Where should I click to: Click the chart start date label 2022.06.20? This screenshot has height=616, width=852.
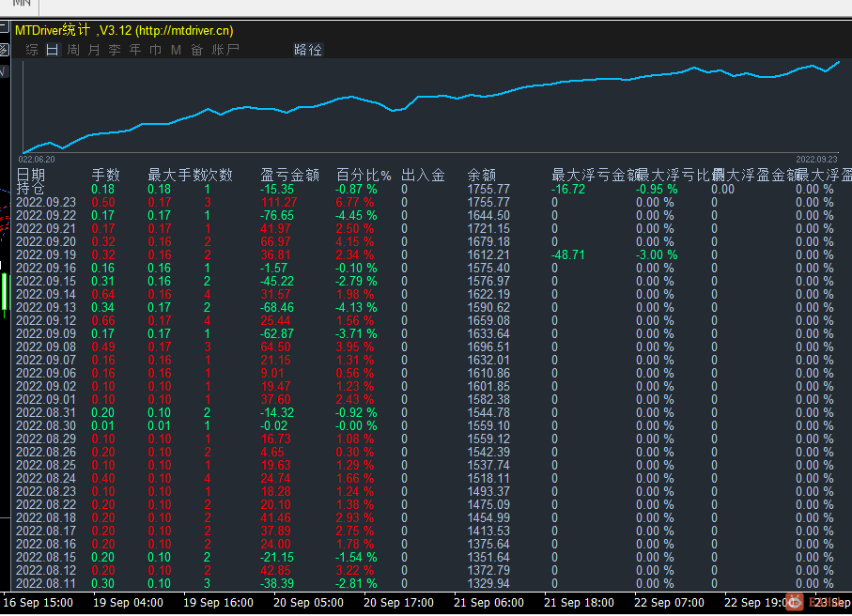[x=37, y=159]
